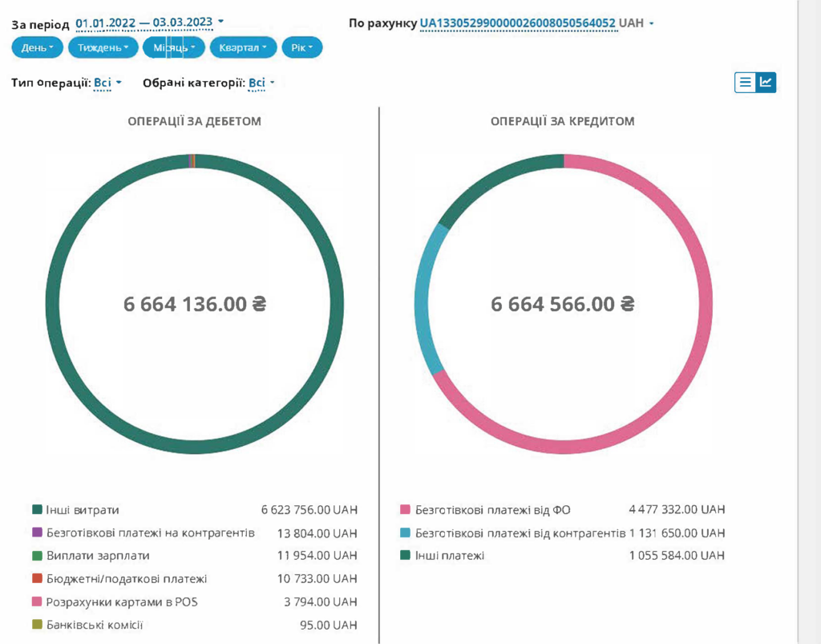Toggle Інші платежі legend entry
This screenshot has width=821, height=644.
click(450, 556)
